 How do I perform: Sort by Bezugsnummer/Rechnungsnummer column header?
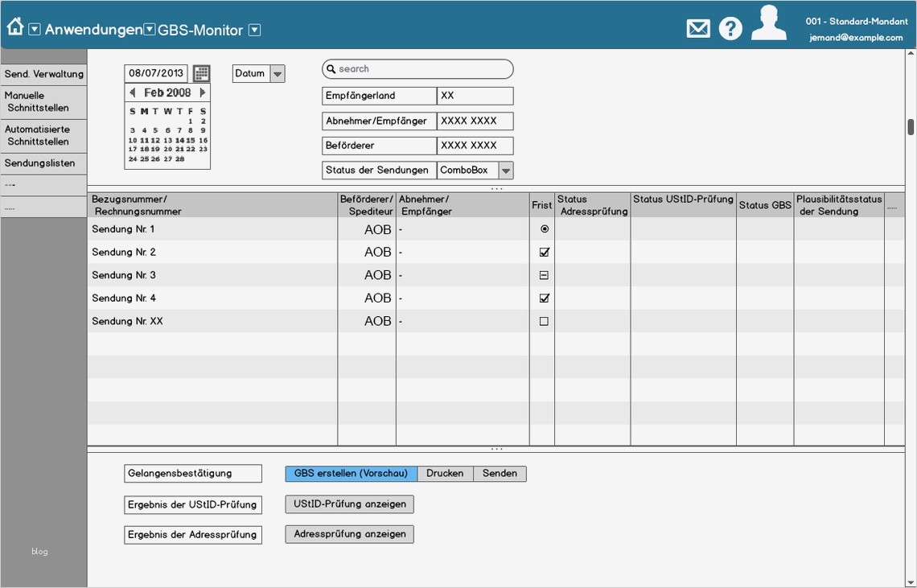[212, 205]
